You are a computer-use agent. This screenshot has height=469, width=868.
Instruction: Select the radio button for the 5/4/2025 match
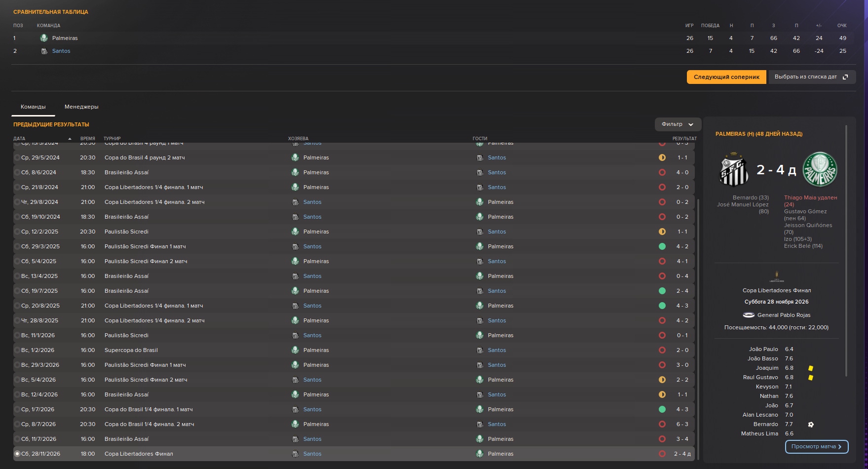tap(17, 261)
